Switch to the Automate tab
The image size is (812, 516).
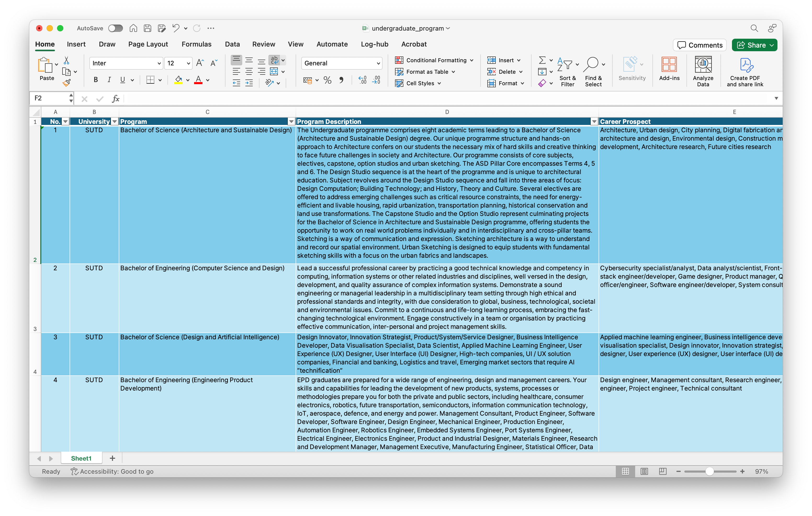point(332,44)
